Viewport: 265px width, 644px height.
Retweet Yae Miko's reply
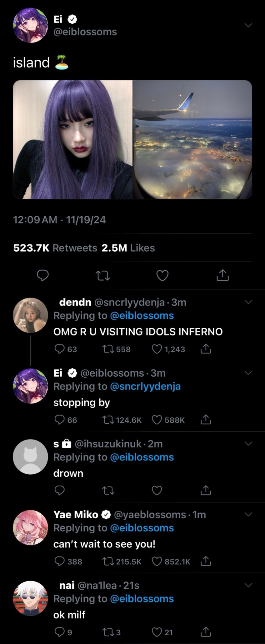108,561
